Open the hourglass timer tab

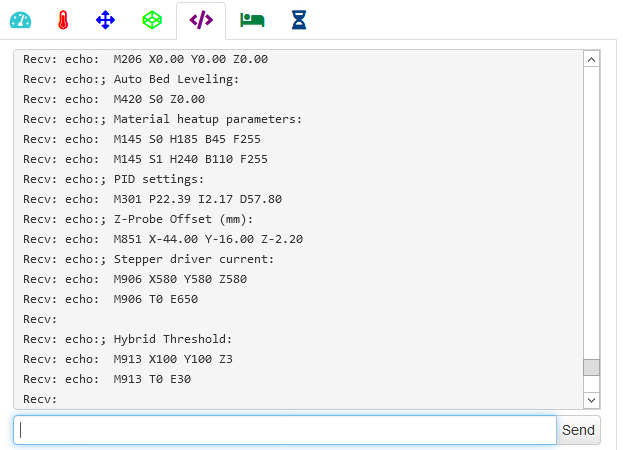pos(298,20)
